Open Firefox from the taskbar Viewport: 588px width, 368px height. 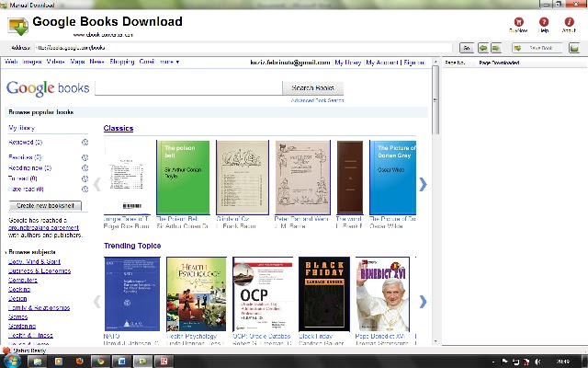[80, 362]
